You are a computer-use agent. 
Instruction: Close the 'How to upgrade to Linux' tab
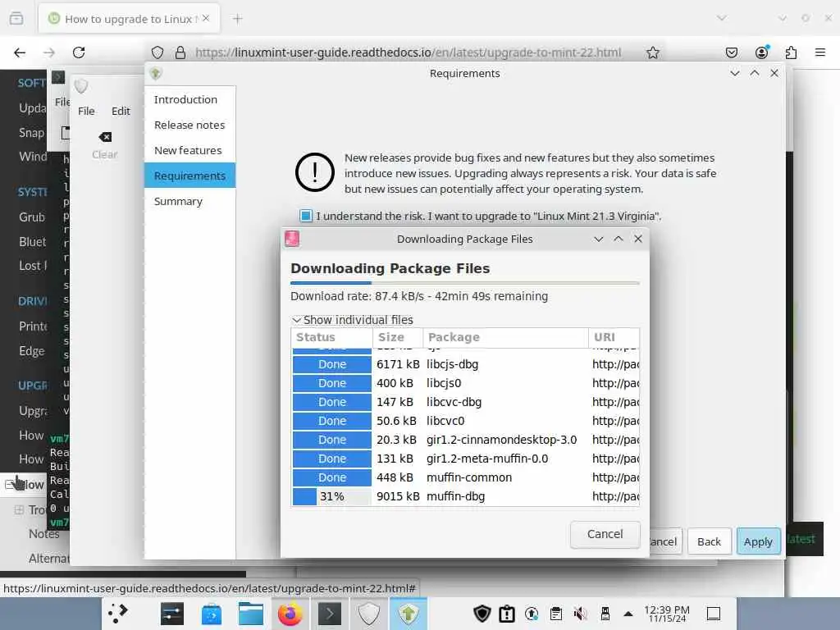click(x=206, y=18)
